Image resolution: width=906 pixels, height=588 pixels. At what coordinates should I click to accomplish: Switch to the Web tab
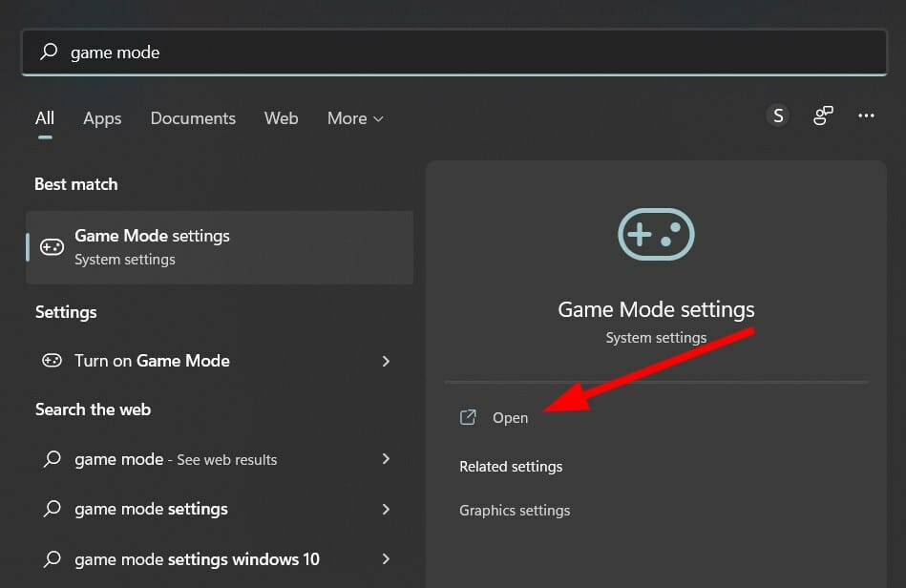281,118
